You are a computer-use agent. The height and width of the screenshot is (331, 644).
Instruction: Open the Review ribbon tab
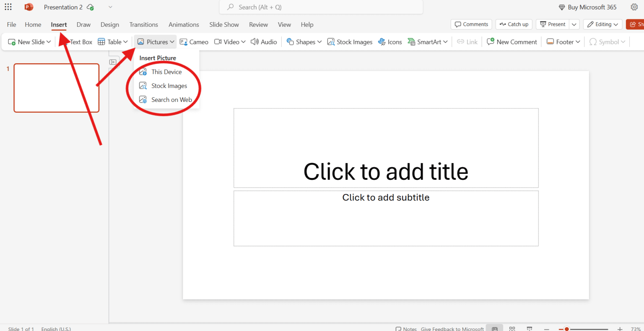tap(258, 24)
